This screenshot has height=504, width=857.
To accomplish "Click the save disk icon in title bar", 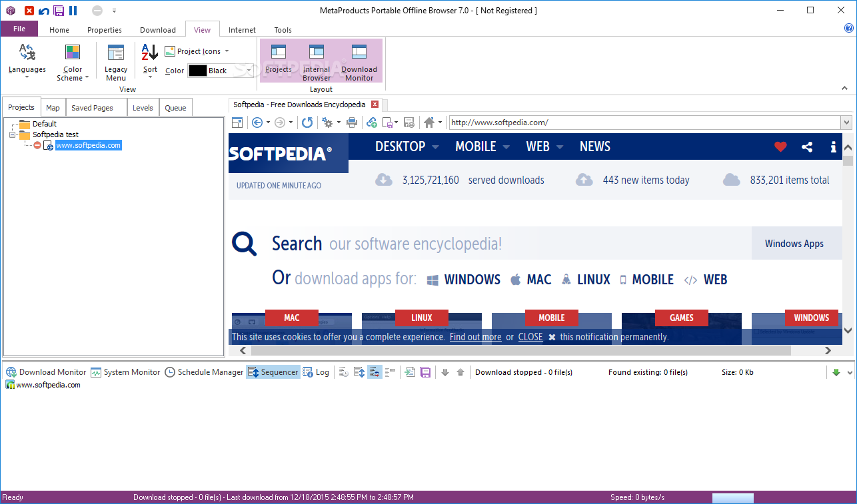I will [59, 11].
